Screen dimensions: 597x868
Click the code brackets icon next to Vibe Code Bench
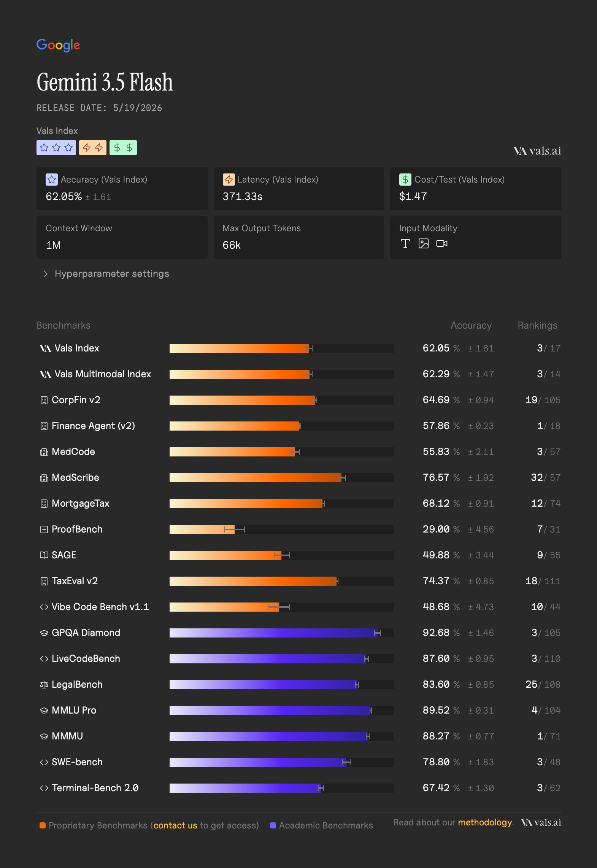coord(44,607)
